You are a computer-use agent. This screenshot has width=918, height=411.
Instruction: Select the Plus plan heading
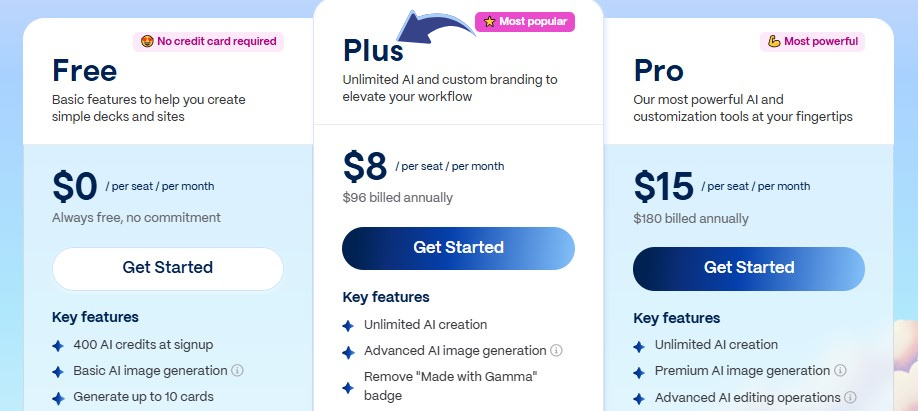click(373, 50)
